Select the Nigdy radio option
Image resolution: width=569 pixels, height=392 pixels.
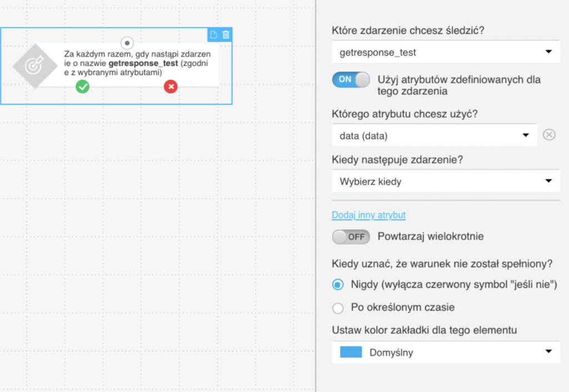pyautogui.click(x=338, y=285)
